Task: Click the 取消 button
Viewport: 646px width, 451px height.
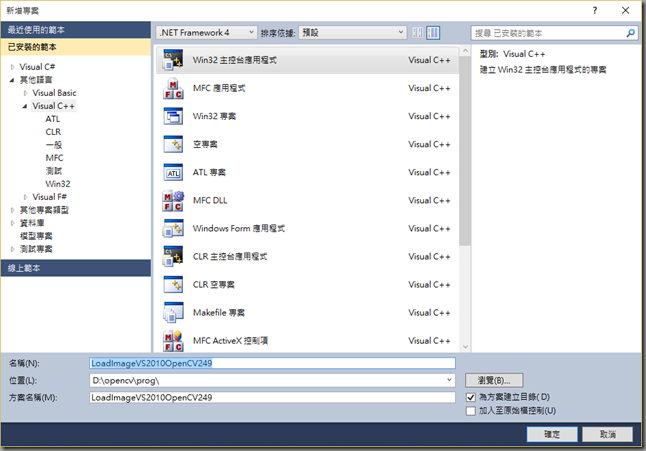Action: tap(608, 434)
